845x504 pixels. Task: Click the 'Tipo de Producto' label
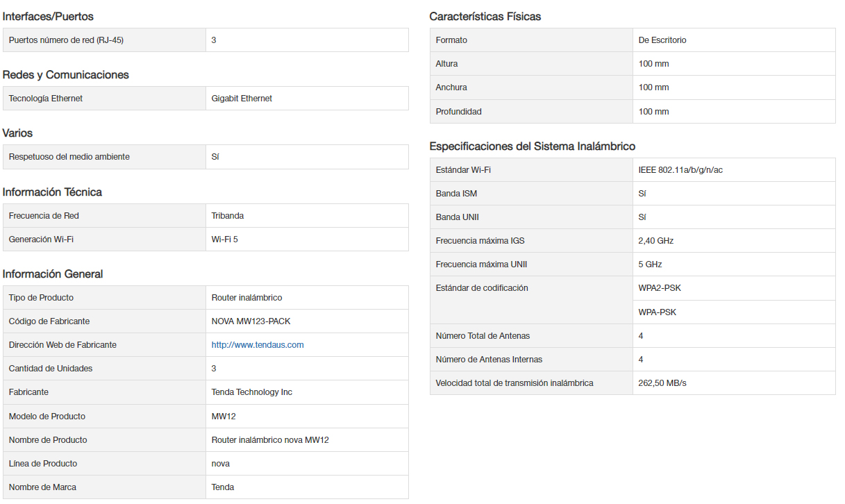tap(41, 298)
